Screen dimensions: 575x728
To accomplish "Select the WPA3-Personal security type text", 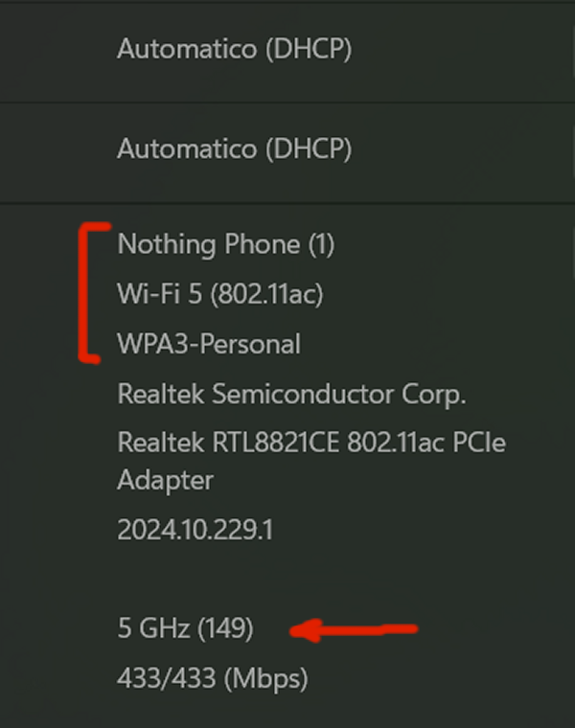I will (x=208, y=344).
